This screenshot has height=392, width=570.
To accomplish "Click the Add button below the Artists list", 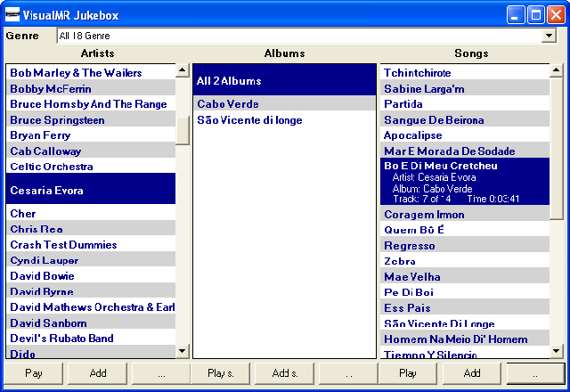I will (x=98, y=373).
